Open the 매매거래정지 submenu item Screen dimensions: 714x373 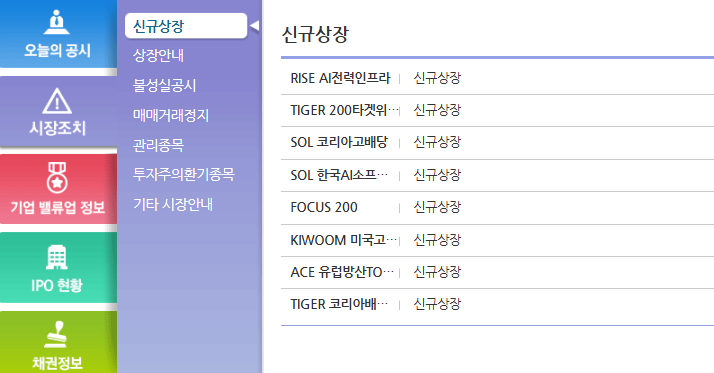[171, 115]
